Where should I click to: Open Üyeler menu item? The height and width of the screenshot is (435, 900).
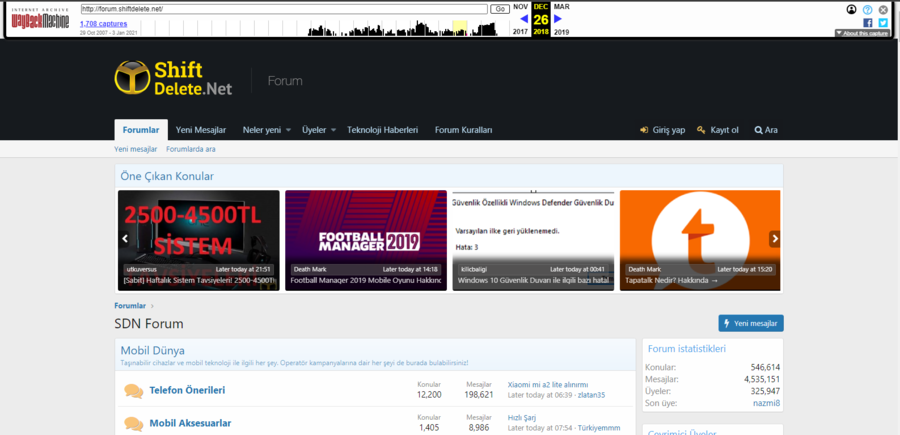[x=314, y=130]
